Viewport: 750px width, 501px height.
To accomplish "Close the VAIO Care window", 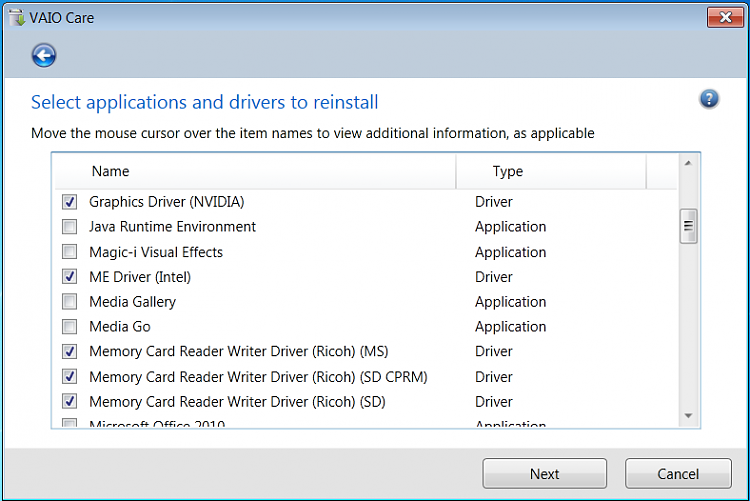I will (725, 18).
